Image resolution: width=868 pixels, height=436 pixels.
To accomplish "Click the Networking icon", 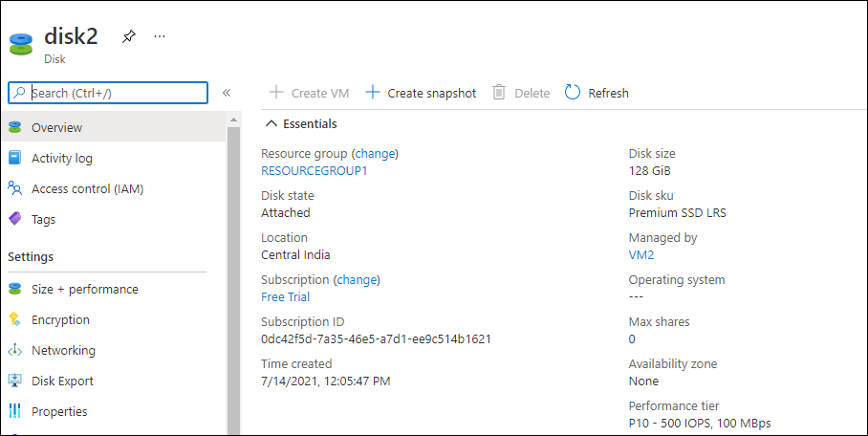I will pos(15,350).
